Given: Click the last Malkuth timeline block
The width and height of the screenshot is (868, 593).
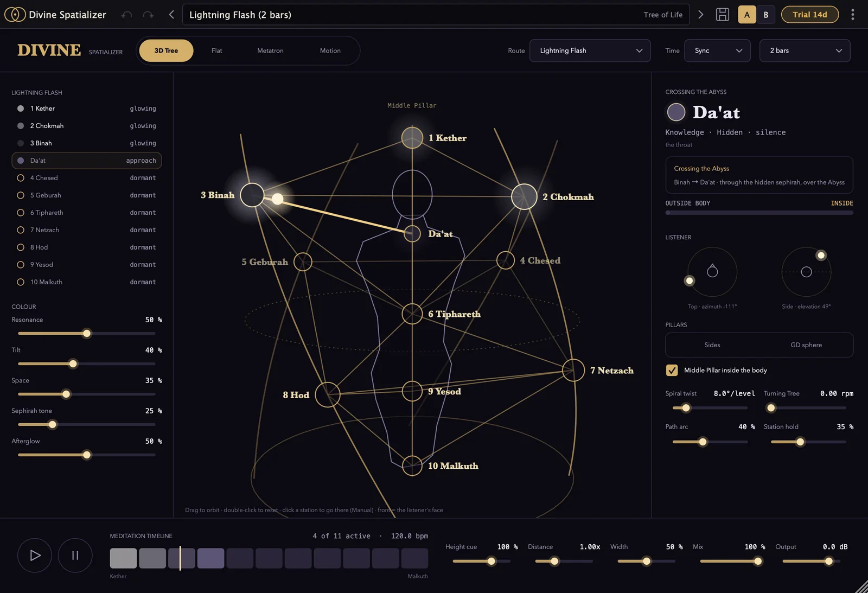Looking at the screenshot, I should point(414,558).
